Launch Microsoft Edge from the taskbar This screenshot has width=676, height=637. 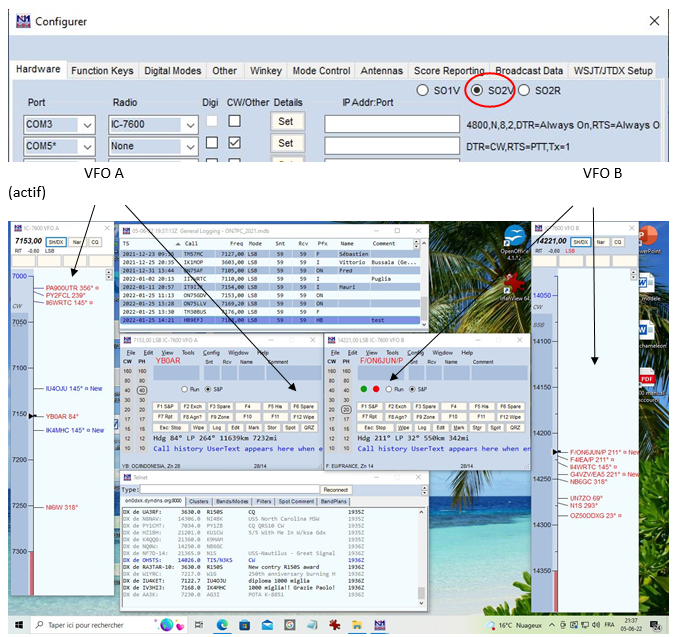click(222, 625)
